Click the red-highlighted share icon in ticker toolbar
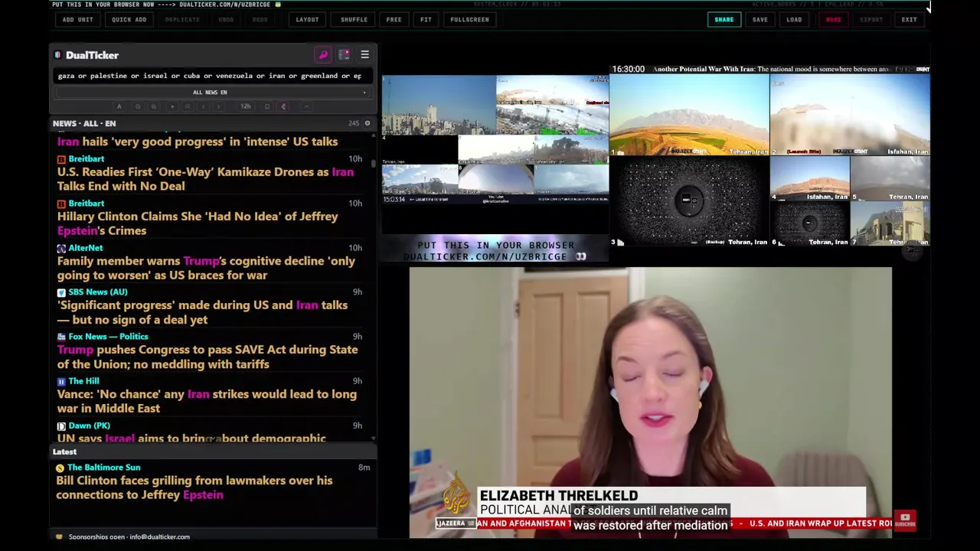Screen dimensions: 980x551 tap(283, 106)
